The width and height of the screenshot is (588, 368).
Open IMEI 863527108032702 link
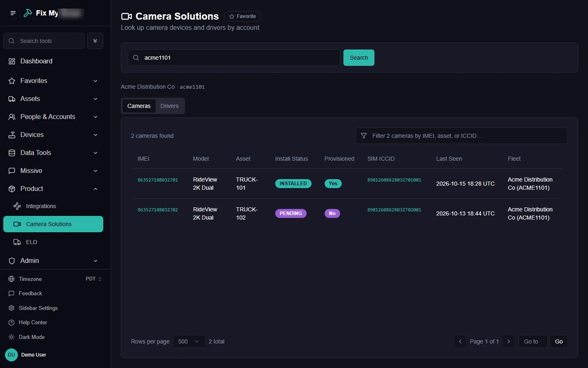pos(158,210)
